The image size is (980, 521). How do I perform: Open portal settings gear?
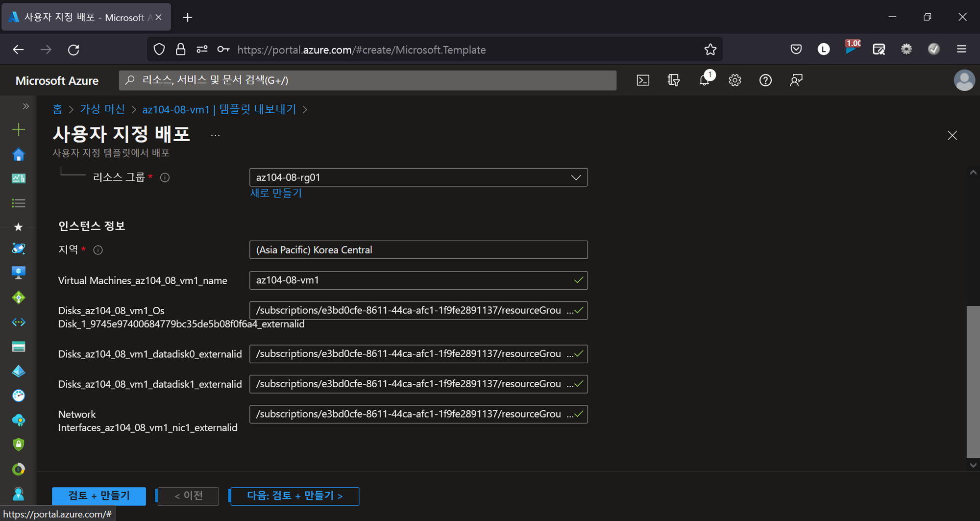[x=735, y=80]
